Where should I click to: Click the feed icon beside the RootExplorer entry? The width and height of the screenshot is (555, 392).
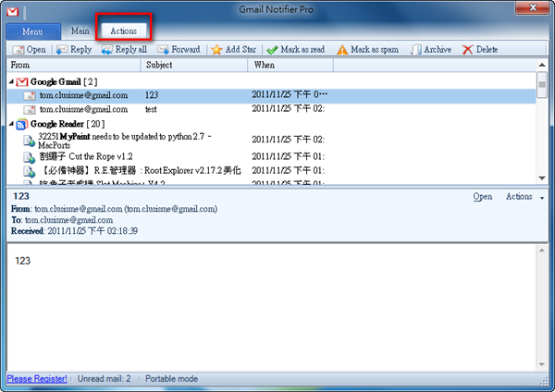(x=29, y=172)
